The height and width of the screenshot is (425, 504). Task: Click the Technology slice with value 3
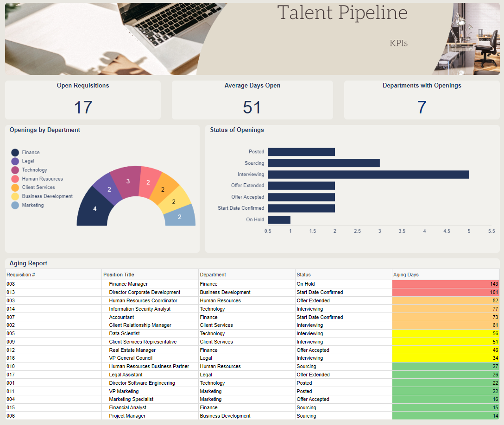pyautogui.click(x=126, y=181)
